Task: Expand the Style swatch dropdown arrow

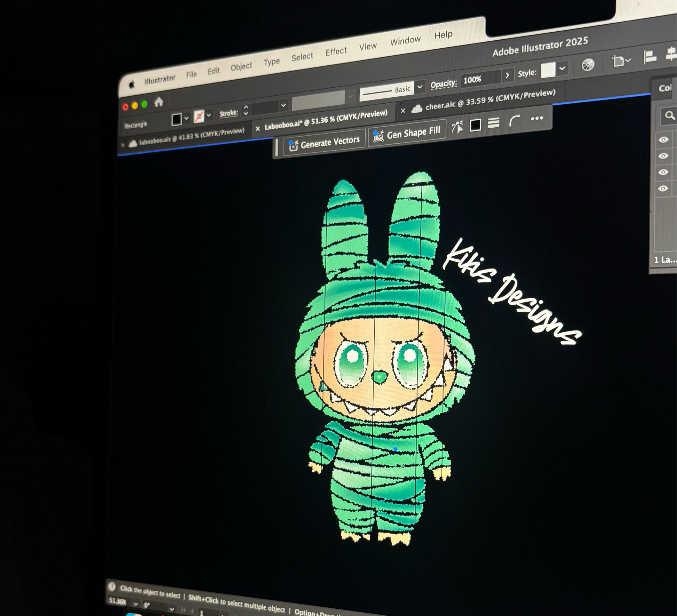Action: click(x=562, y=69)
